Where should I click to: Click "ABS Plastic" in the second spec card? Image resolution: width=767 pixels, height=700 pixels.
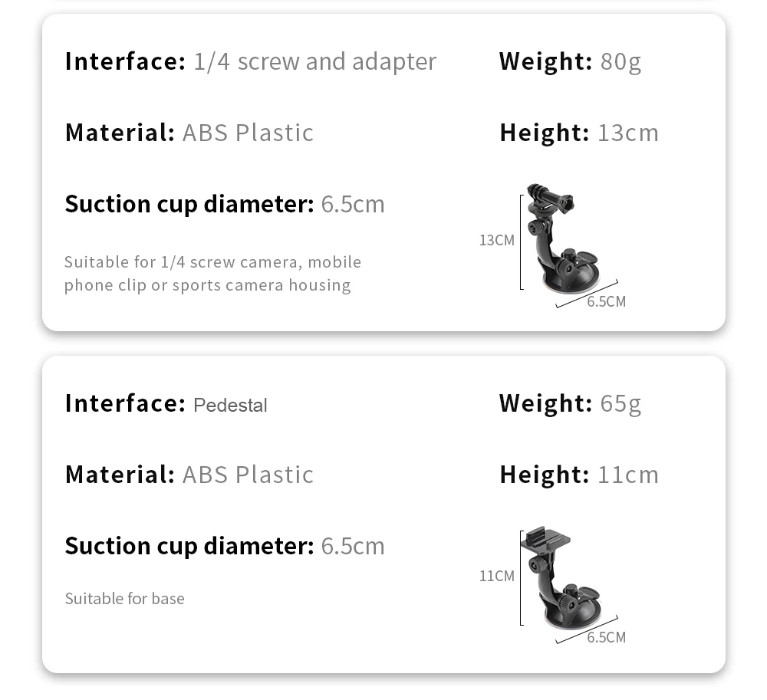[248, 475]
